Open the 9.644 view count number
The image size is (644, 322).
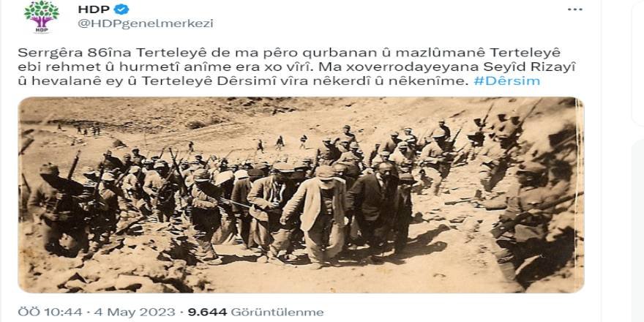[207, 312]
